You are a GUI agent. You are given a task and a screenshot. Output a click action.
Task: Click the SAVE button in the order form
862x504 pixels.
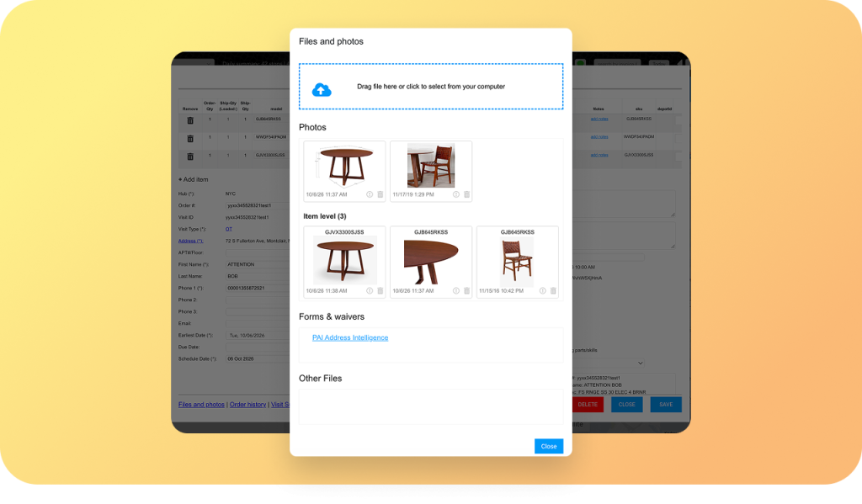pyautogui.click(x=666, y=405)
